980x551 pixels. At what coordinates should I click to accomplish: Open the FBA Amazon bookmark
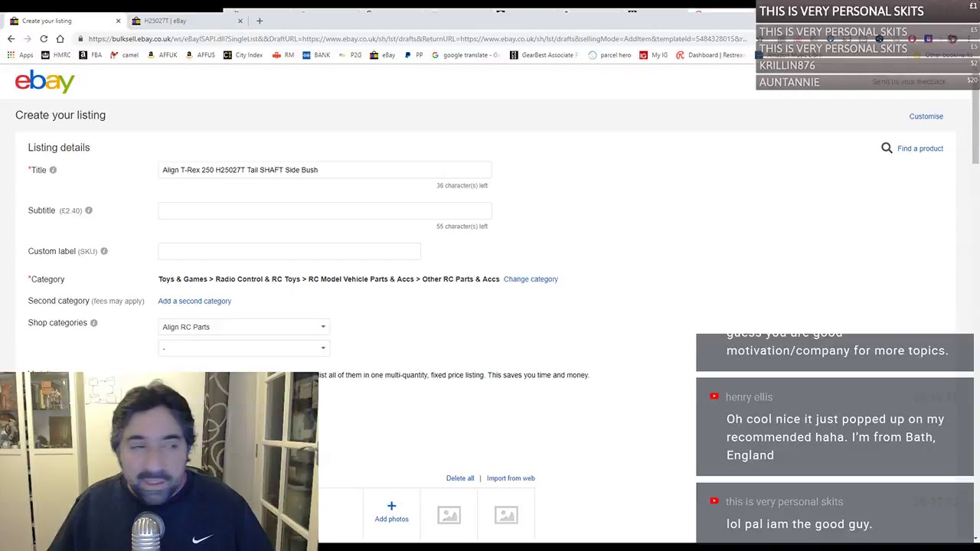click(x=90, y=55)
